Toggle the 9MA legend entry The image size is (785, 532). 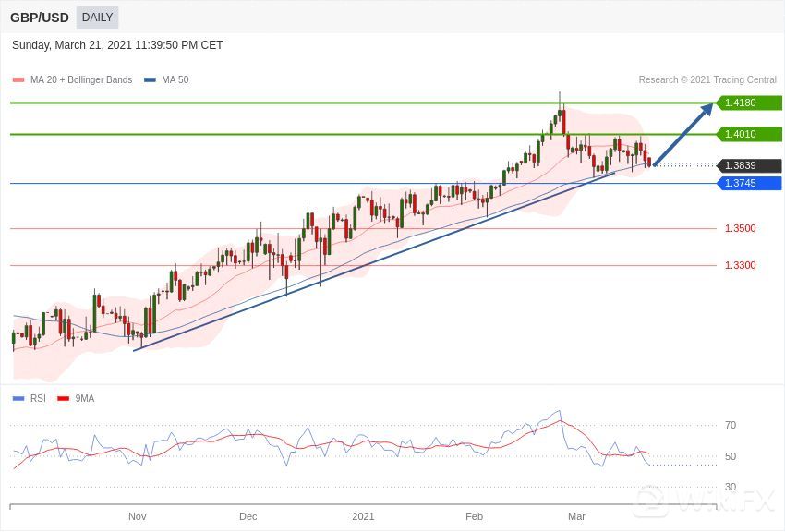(x=77, y=398)
